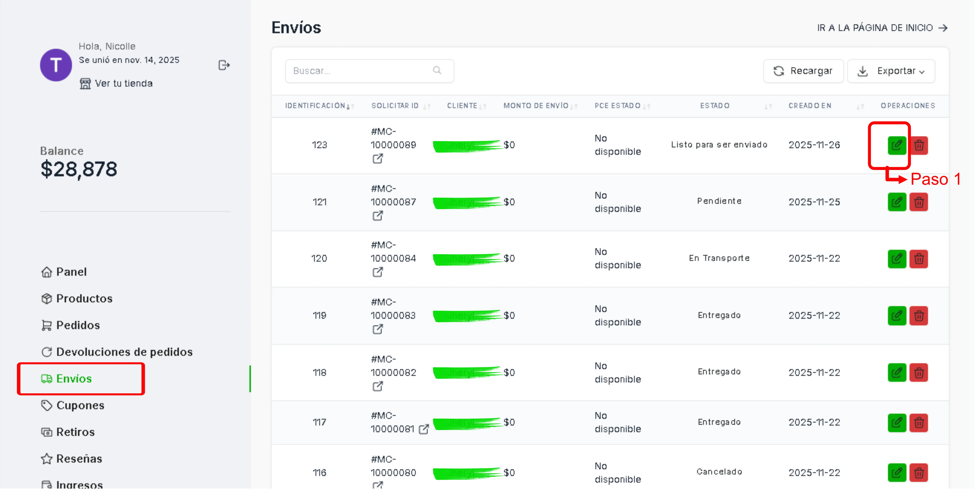Open Pedidos in the sidebar menu
Viewport: 980px width, 493px height.
78,325
